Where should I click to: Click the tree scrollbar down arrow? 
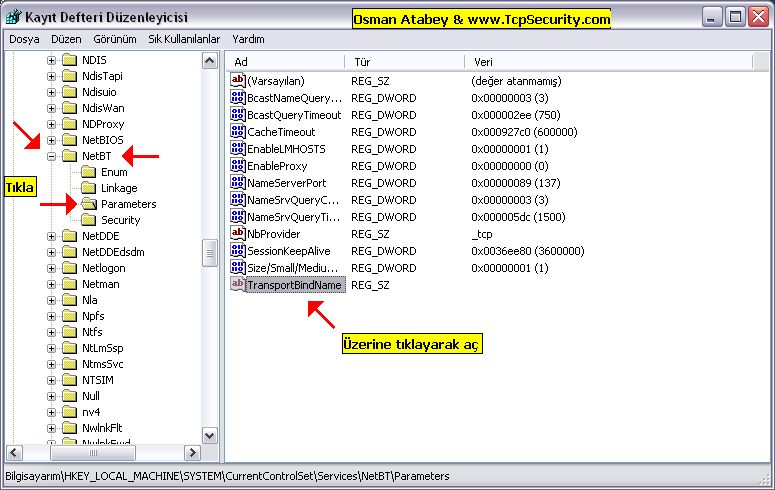point(210,436)
